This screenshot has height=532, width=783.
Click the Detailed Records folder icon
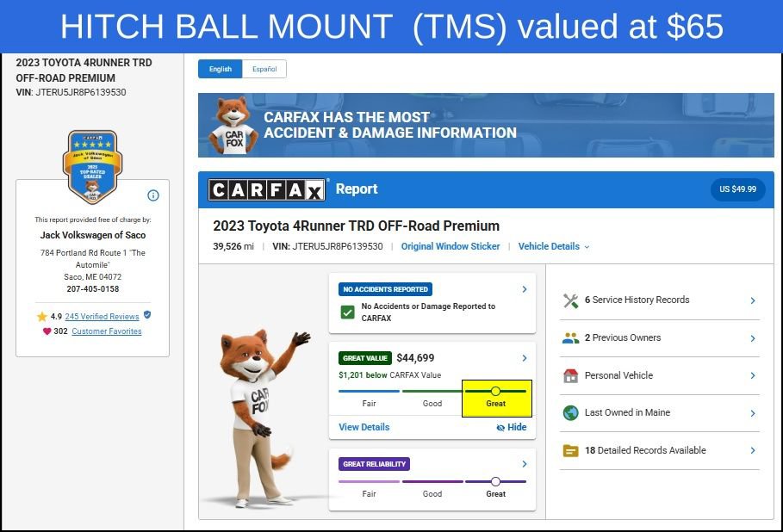571,451
